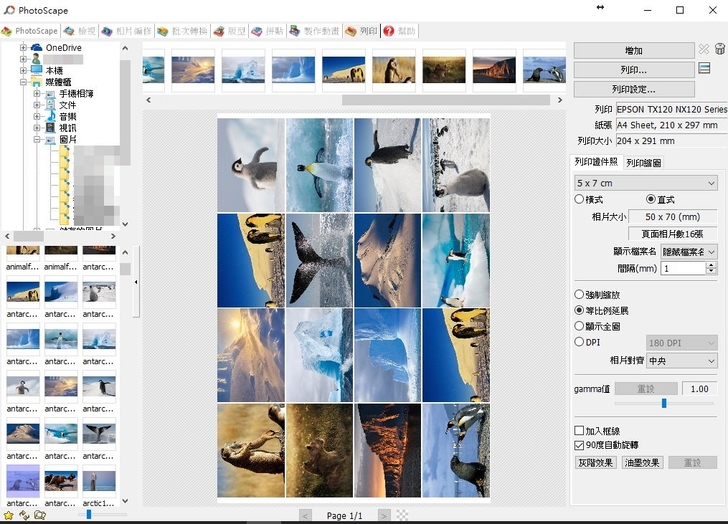Click the trash can clear-all icon
The image size is (728, 524).
point(719,49)
